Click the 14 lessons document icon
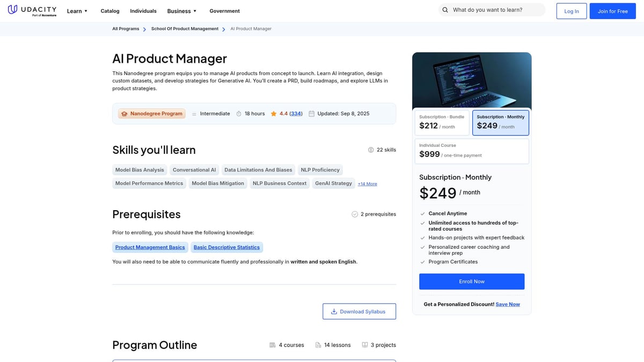 tap(318, 345)
